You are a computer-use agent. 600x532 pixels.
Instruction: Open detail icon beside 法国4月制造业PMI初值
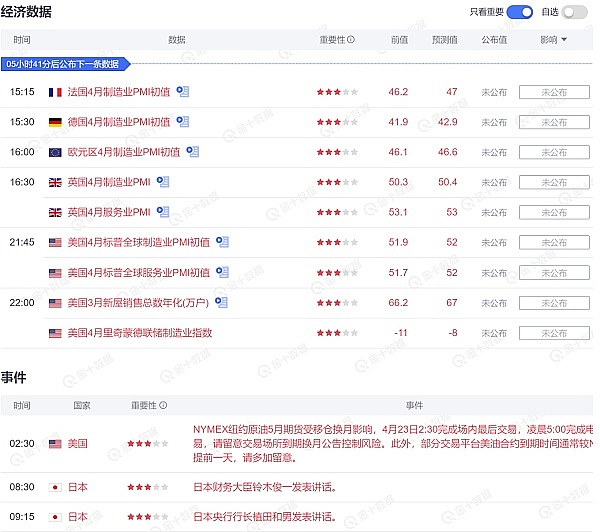(x=183, y=92)
